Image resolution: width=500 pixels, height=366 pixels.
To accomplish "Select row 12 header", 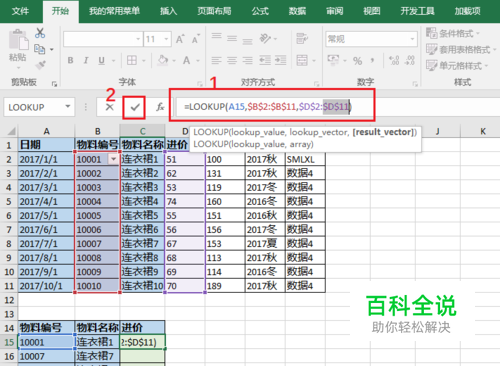I will click(x=9, y=300).
